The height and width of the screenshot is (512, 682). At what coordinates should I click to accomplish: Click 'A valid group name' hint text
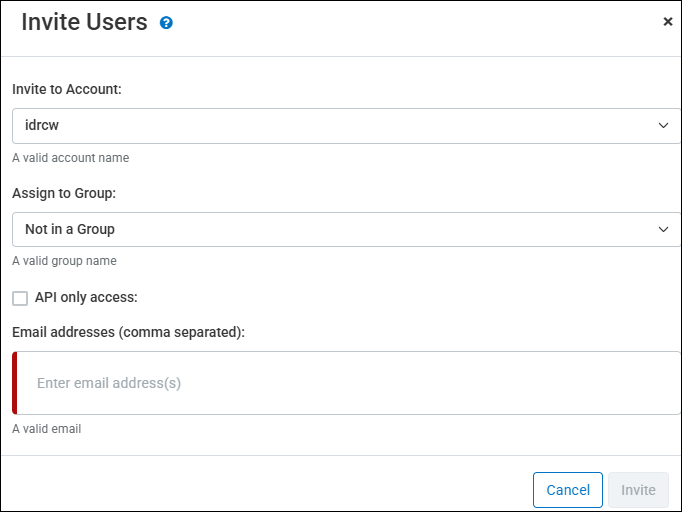64,261
